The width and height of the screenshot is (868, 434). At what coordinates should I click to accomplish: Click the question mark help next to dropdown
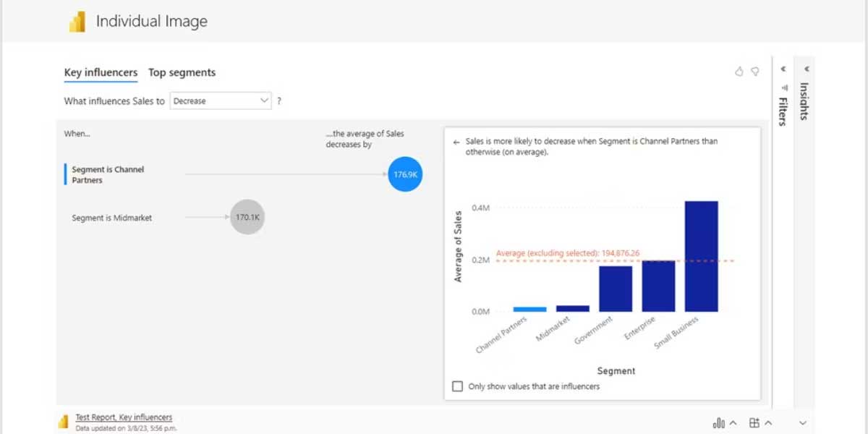click(x=279, y=101)
